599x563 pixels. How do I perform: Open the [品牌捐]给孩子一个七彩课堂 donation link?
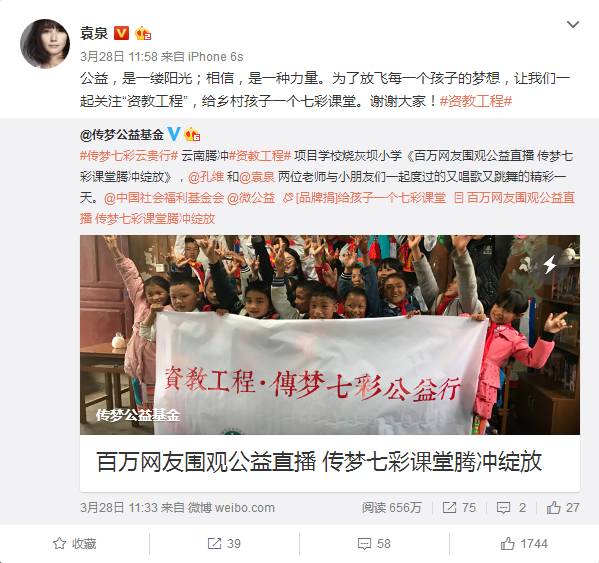coord(364,198)
